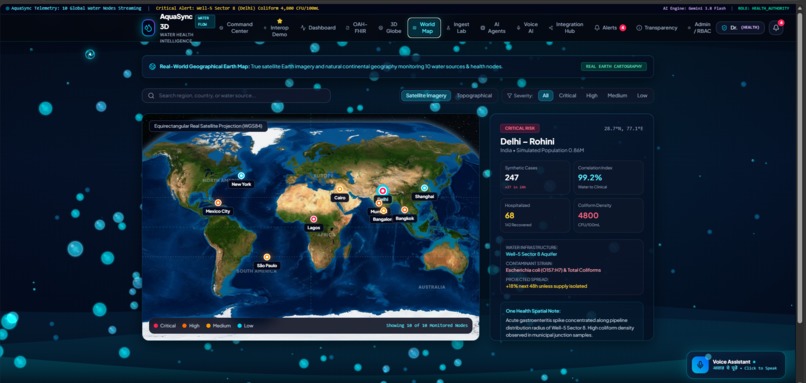
Task: Click the magnifier icon in search box
Action: pos(151,96)
